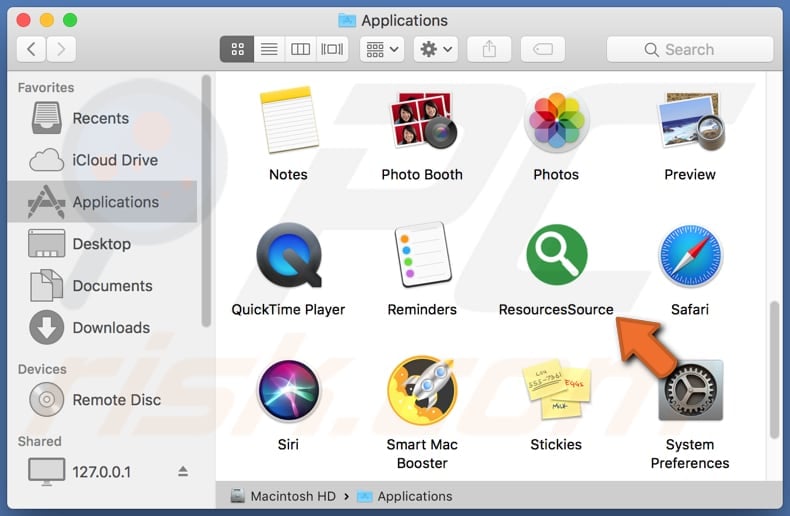This screenshot has width=790, height=516.
Task: Open the Action gear dropdown menu
Action: pyautogui.click(x=436, y=49)
